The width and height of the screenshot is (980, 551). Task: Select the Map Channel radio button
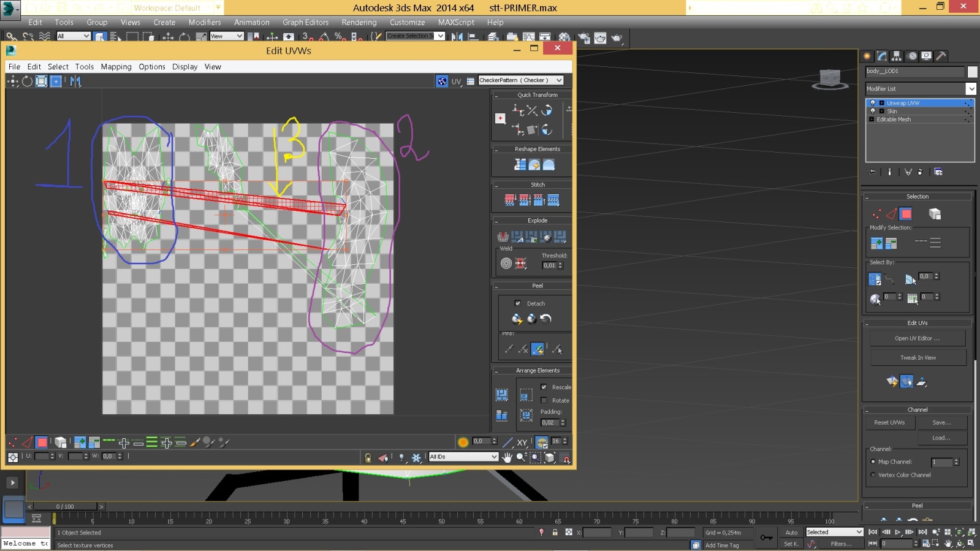coord(873,462)
